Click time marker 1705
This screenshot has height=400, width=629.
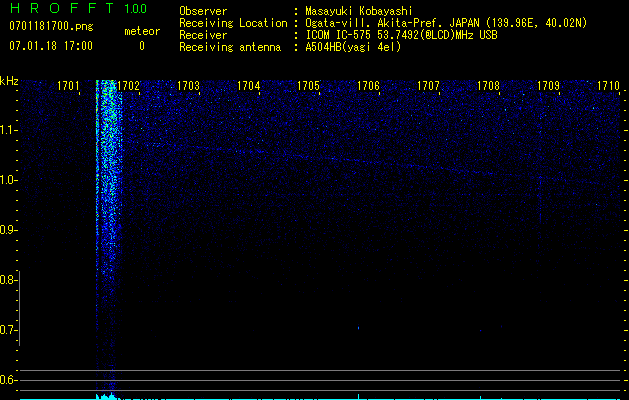[308, 85]
